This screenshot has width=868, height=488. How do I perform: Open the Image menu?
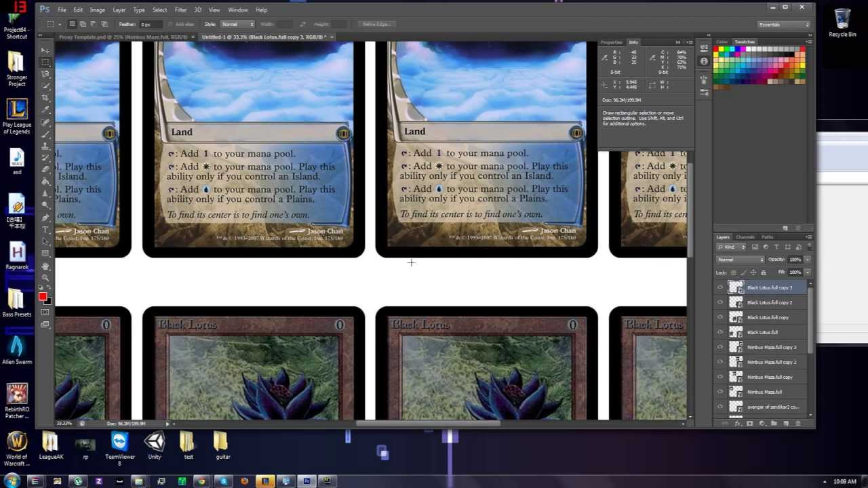coord(98,9)
